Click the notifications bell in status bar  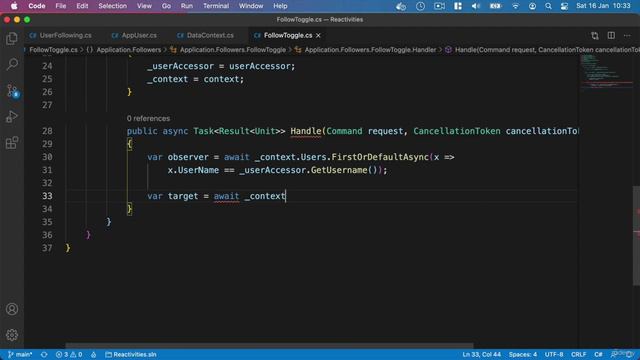[628, 354]
